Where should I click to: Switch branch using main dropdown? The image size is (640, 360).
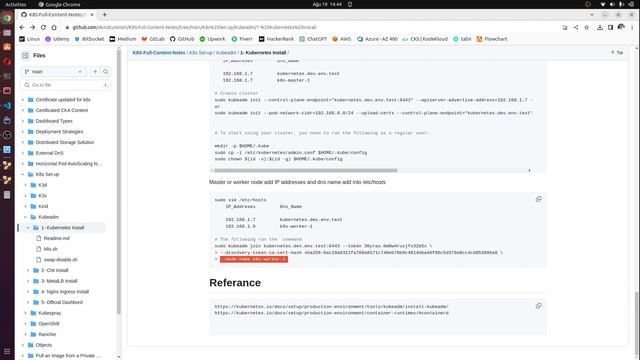tap(53, 72)
